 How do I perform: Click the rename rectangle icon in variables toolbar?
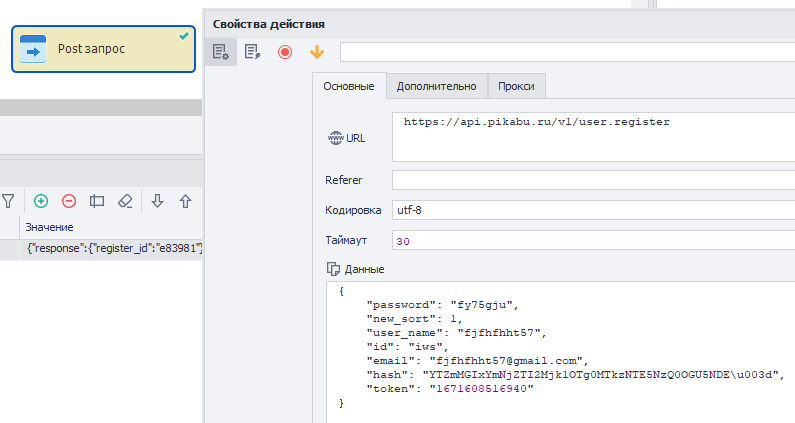click(x=97, y=201)
